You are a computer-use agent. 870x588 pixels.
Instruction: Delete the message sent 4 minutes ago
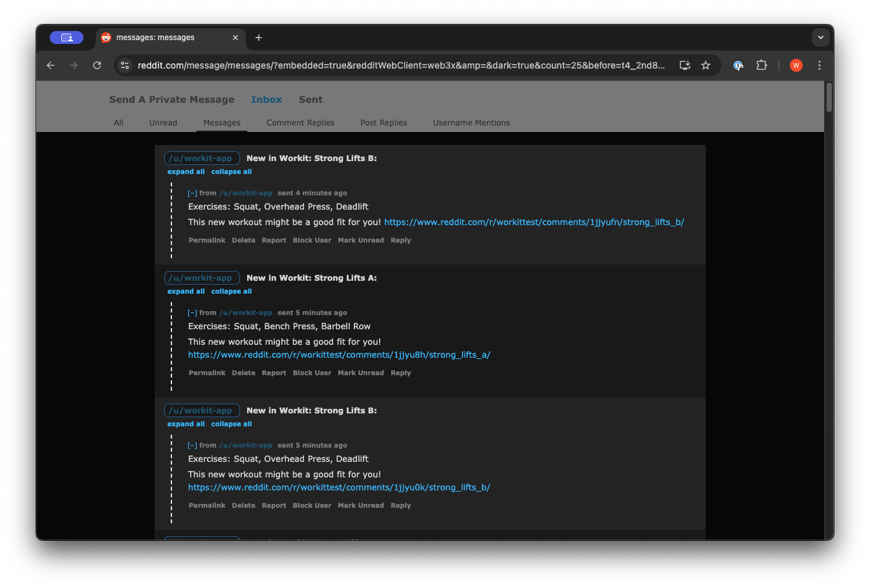tap(244, 241)
